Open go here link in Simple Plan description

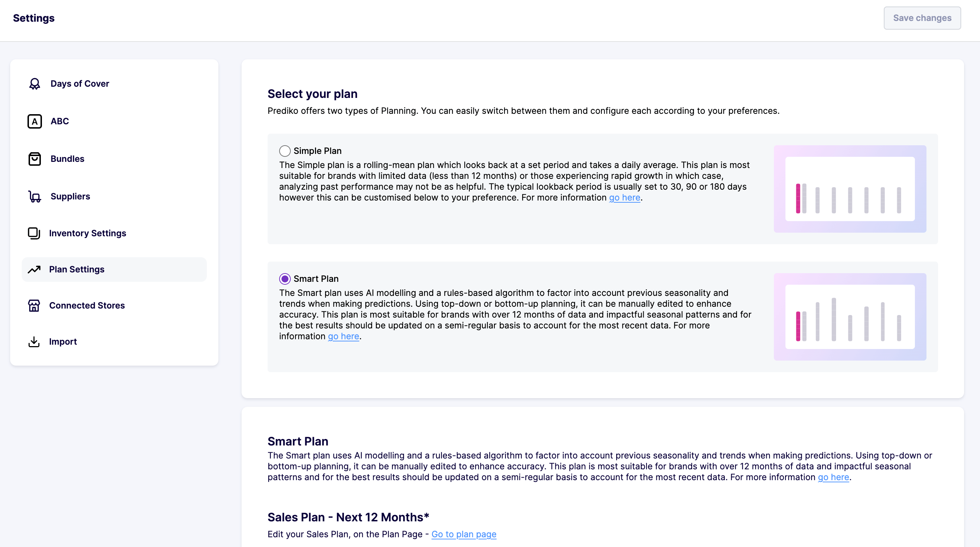pyautogui.click(x=624, y=198)
